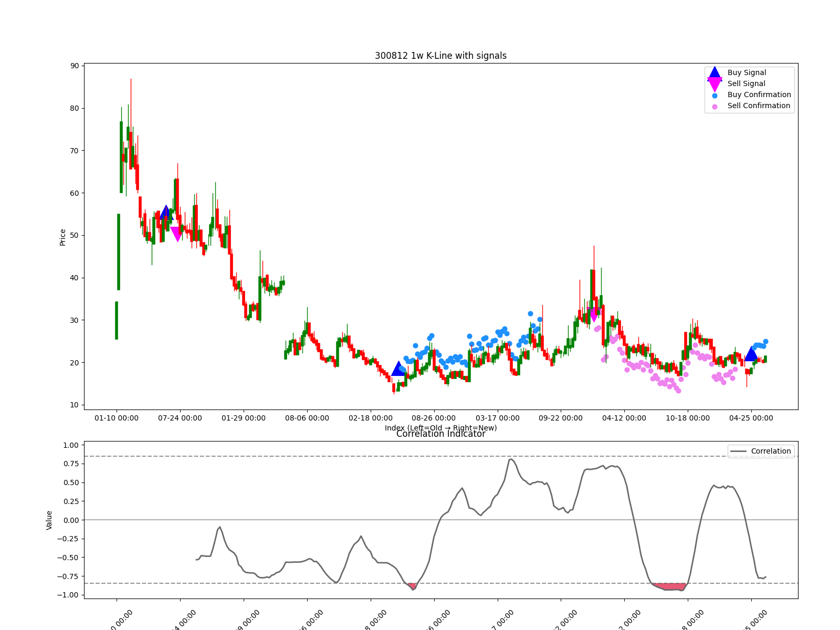Select the Sell Signal triangle near 07-24

tap(177, 234)
